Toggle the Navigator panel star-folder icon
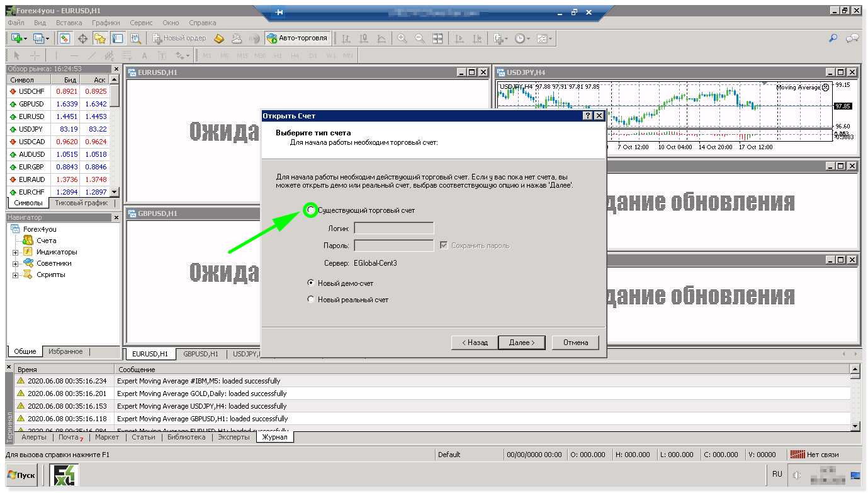 (100, 38)
